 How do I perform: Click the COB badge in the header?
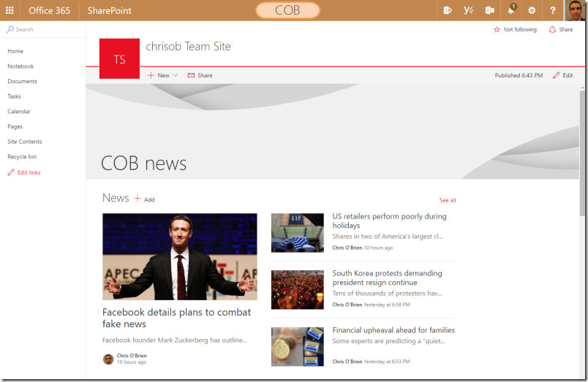tap(287, 10)
